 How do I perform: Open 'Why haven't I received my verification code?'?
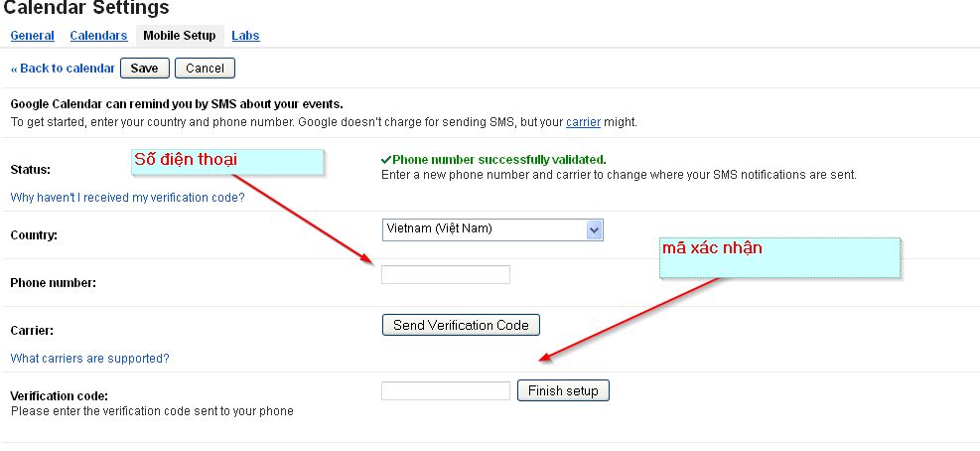coord(127,197)
